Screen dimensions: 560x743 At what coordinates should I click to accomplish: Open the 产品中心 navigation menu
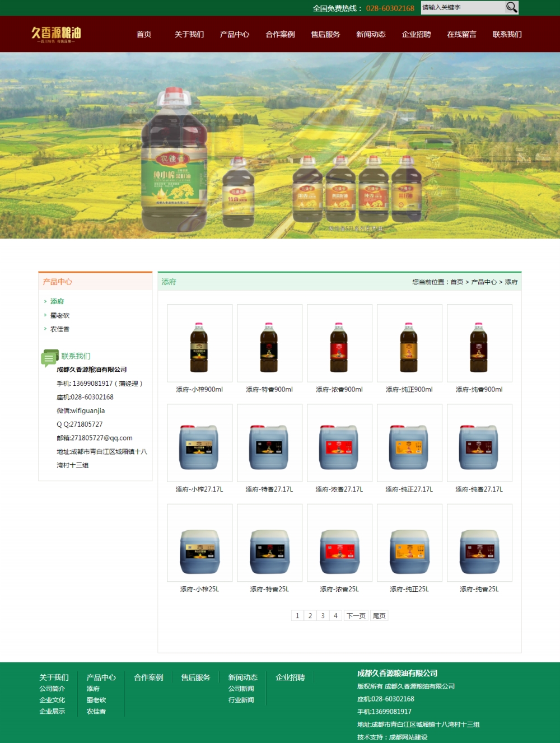click(x=235, y=34)
